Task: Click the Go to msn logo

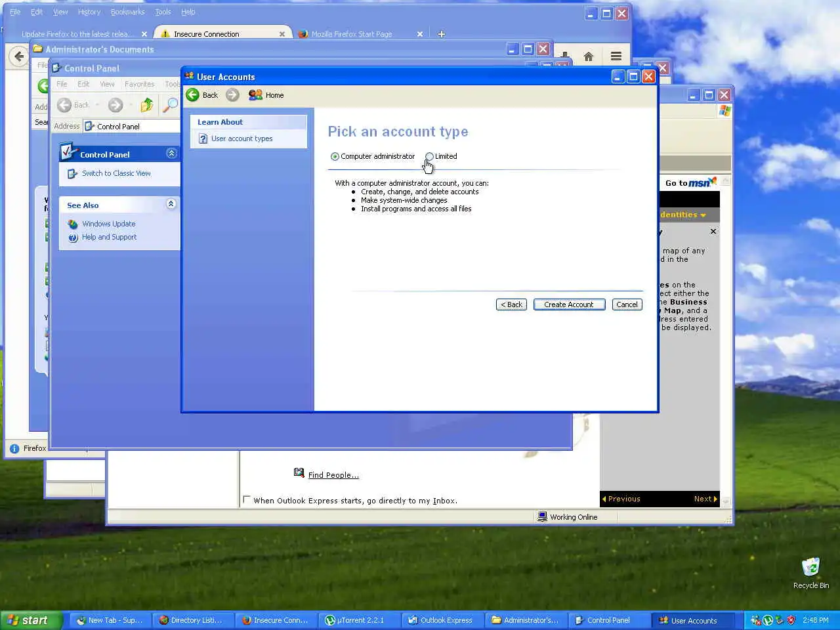Action: (x=690, y=182)
